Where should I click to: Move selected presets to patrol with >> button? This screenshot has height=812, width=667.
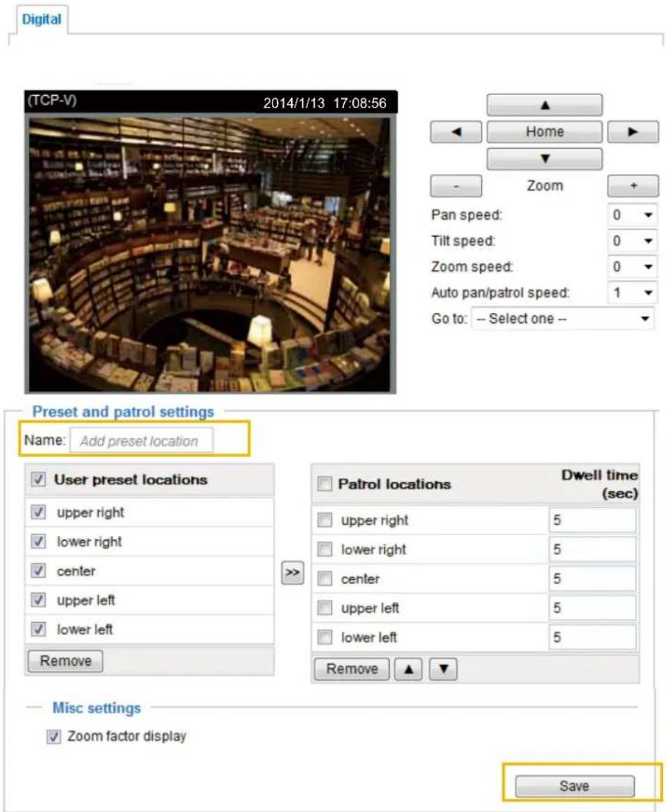click(292, 573)
